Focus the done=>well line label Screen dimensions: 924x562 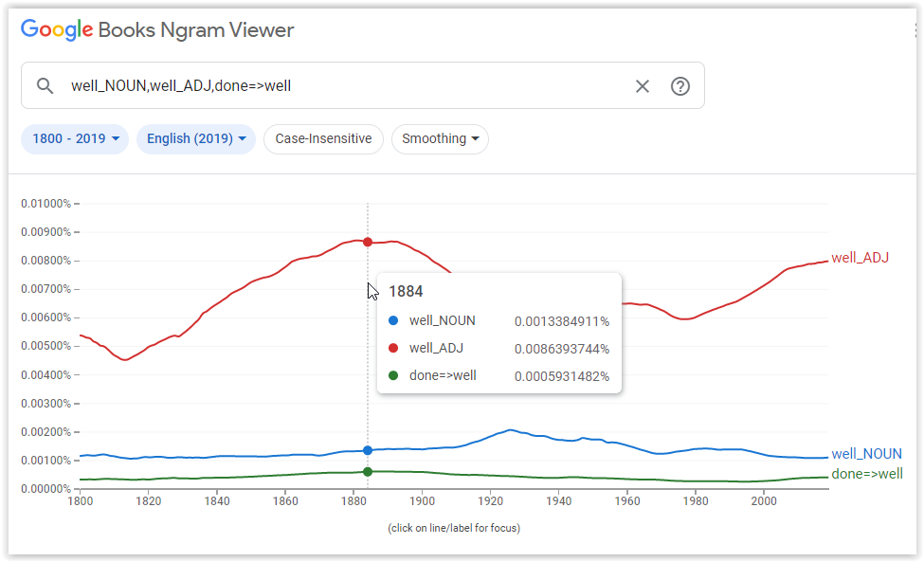tap(867, 474)
